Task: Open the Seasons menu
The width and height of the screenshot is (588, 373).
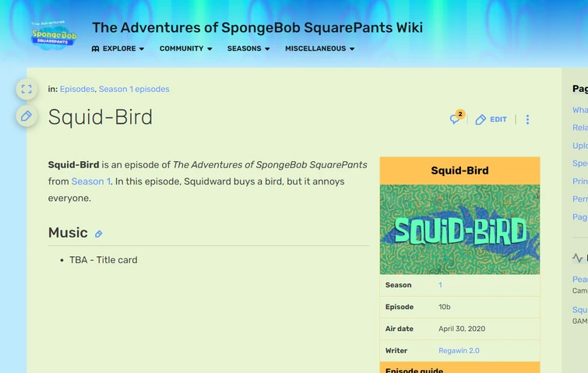Action: (248, 49)
